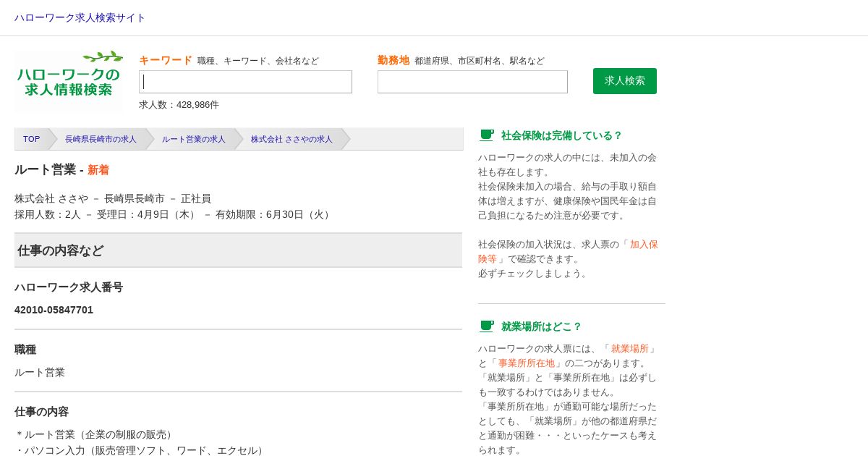868x456 pixels.
Task: Go to TOP in the breadcrumb
Action: pyautogui.click(x=32, y=139)
